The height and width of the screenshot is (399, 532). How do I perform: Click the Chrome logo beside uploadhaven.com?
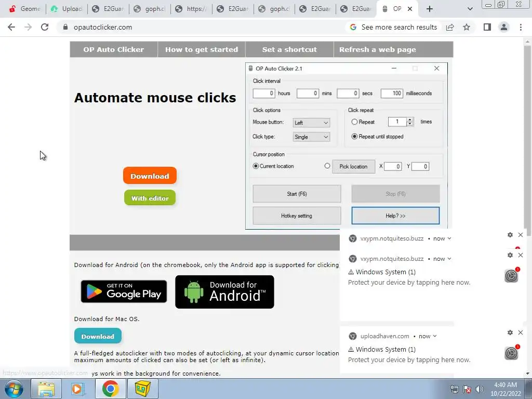coord(353,336)
